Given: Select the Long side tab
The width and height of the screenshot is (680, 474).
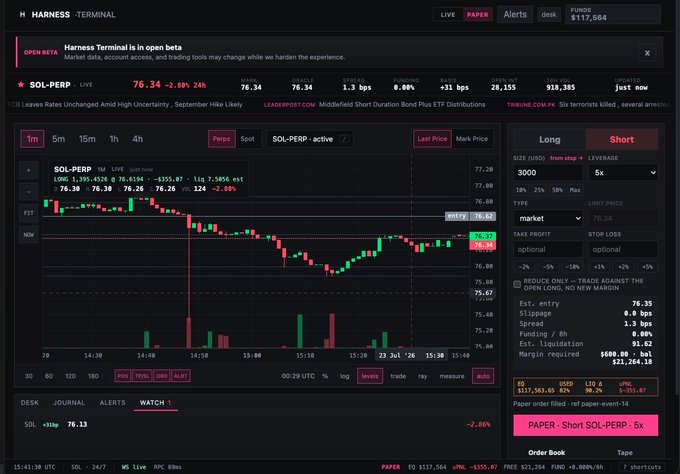Looking at the screenshot, I should [x=549, y=140].
